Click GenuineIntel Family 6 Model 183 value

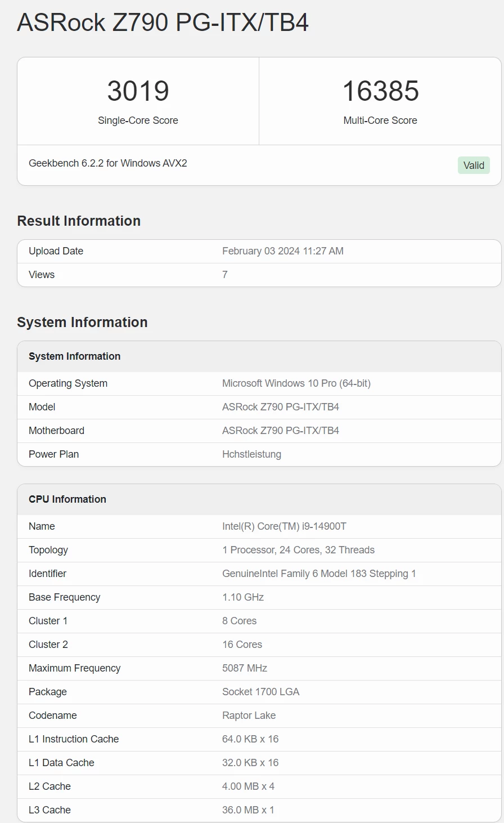point(319,574)
